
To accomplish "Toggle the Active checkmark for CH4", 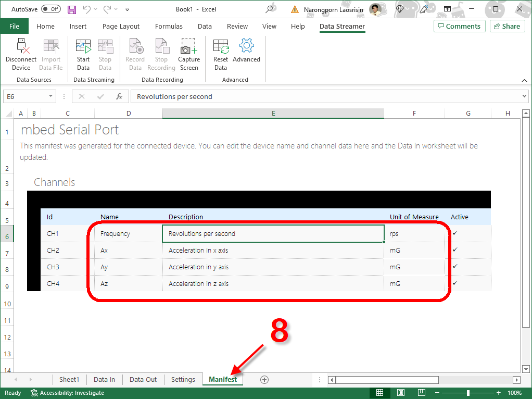I will click(455, 283).
